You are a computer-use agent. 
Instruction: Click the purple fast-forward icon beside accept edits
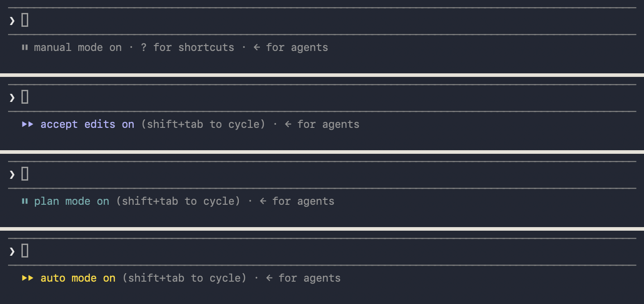click(28, 124)
